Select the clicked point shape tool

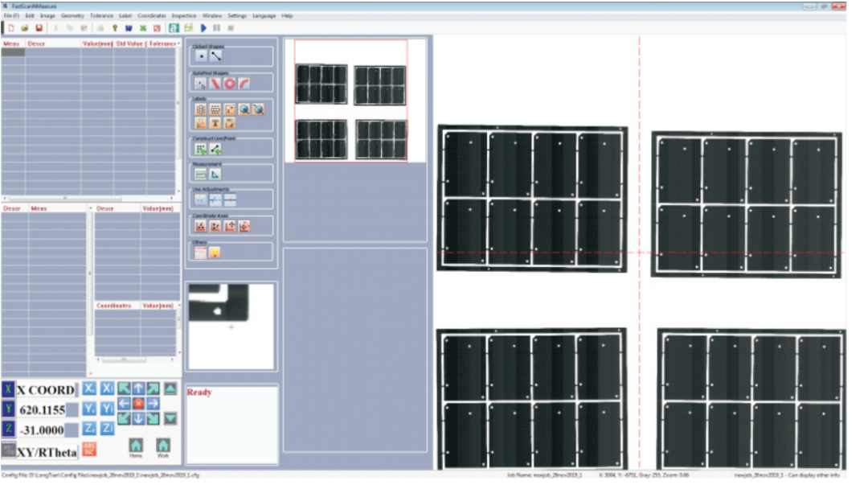click(201, 56)
